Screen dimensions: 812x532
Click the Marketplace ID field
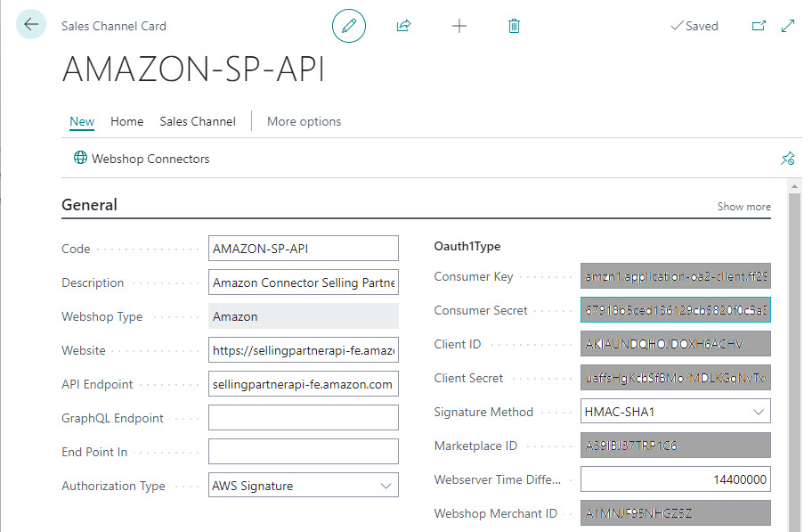coord(675,446)
